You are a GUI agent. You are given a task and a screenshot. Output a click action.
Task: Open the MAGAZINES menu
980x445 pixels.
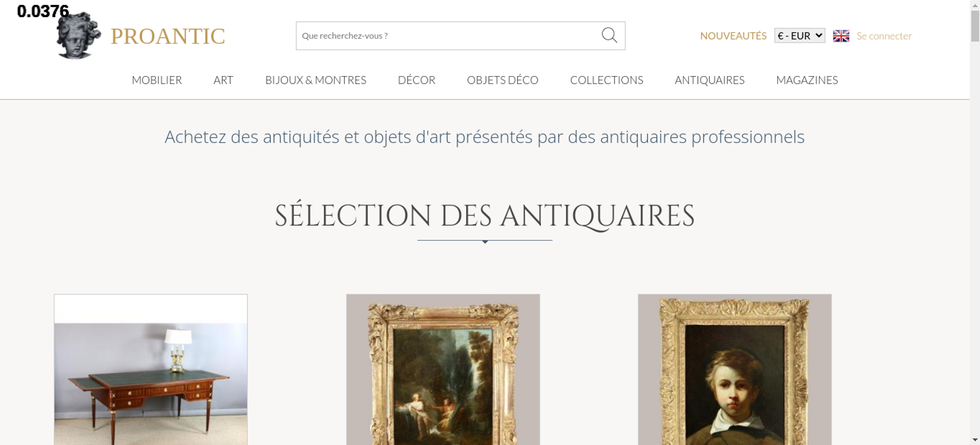pyautogui.click(x=807, y=80)
